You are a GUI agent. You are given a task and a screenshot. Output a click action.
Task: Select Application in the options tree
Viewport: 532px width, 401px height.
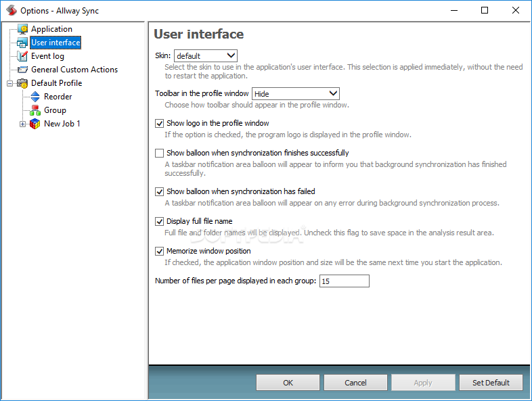[x=51, y=29]
